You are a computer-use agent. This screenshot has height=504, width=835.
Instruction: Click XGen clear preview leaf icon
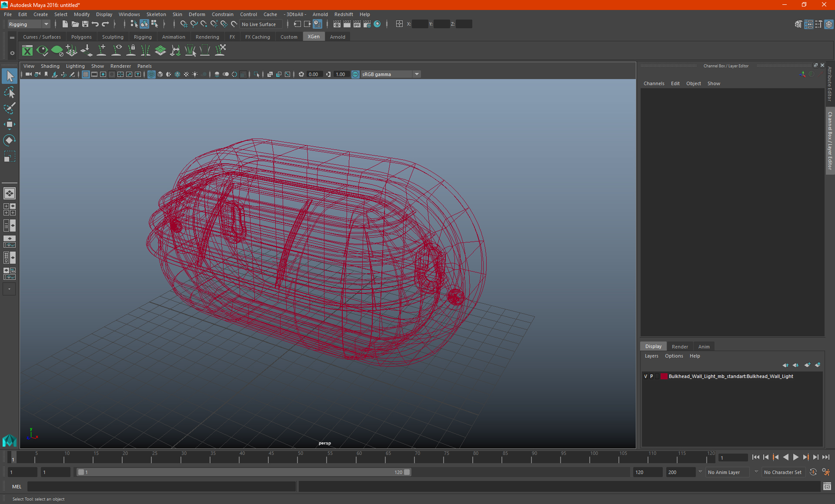(x=57, y=51)
